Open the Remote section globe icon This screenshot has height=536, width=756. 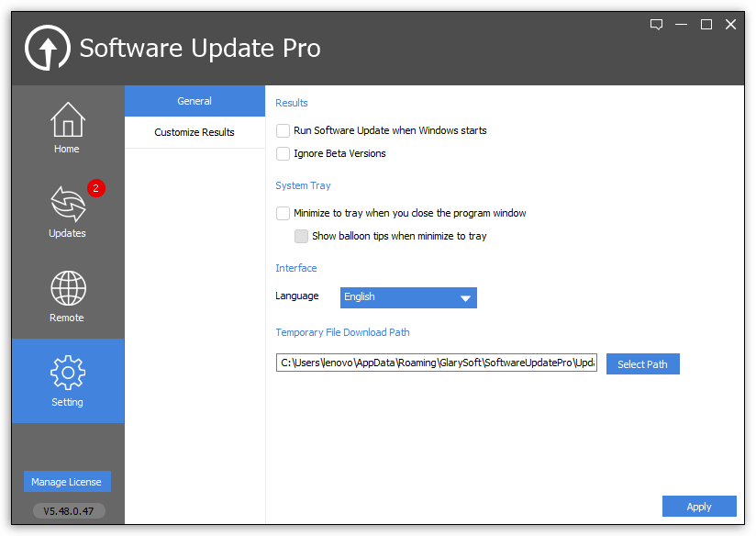68,288
